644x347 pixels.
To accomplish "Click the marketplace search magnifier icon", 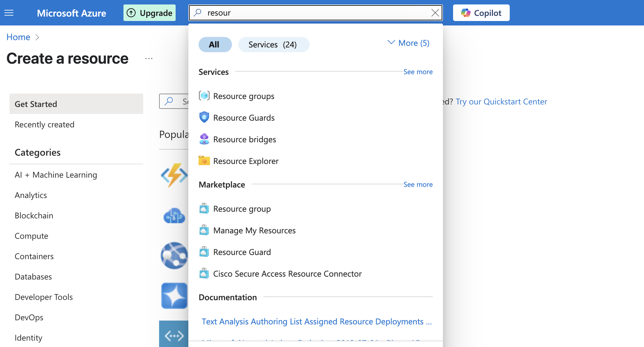I will [169, 101].
